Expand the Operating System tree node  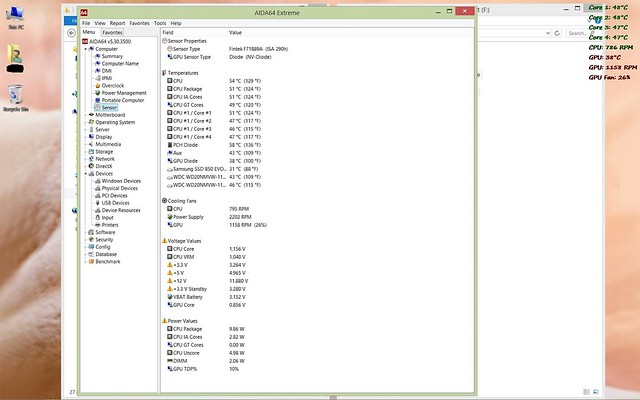86,122
